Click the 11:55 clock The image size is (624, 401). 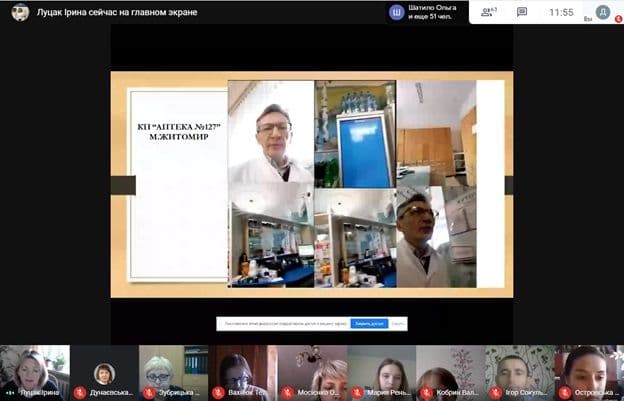561,12
